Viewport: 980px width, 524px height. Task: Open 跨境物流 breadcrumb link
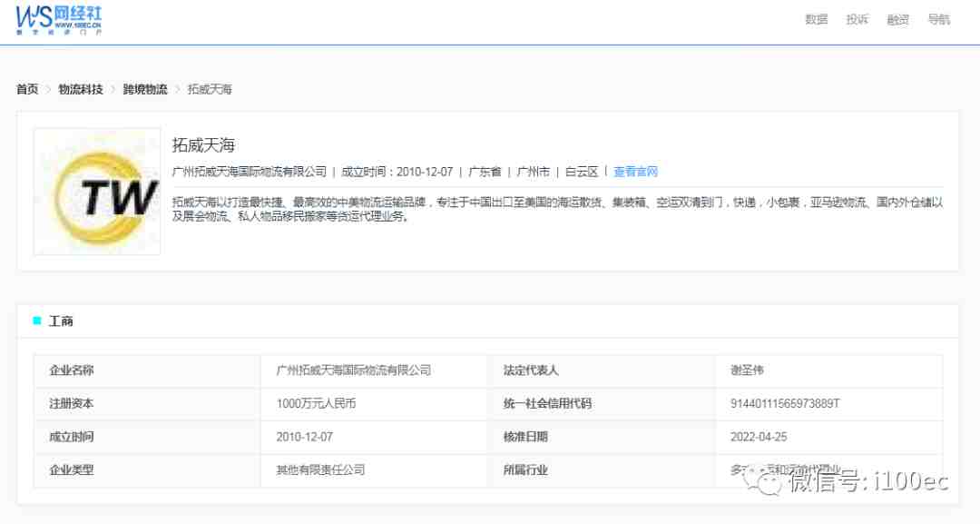145,89
